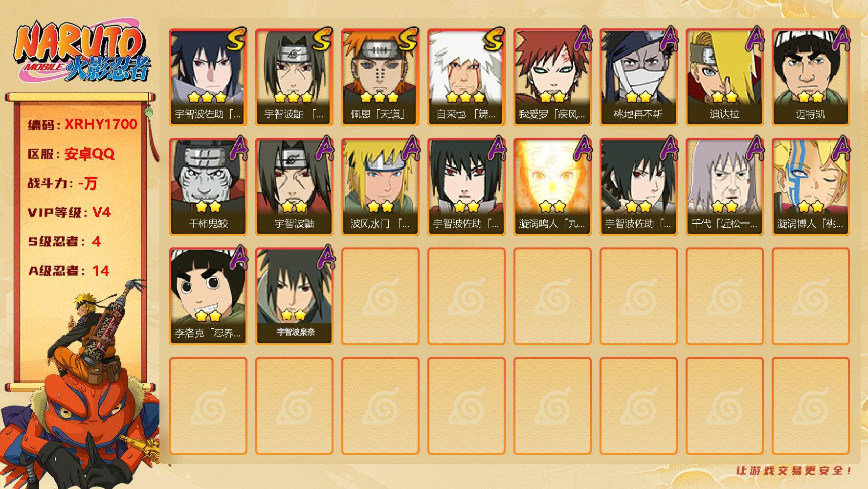Viewport: 868px width, 489px height.
Task: Click the S rank badge on 宇智波佐助 card
Action: 236,40
